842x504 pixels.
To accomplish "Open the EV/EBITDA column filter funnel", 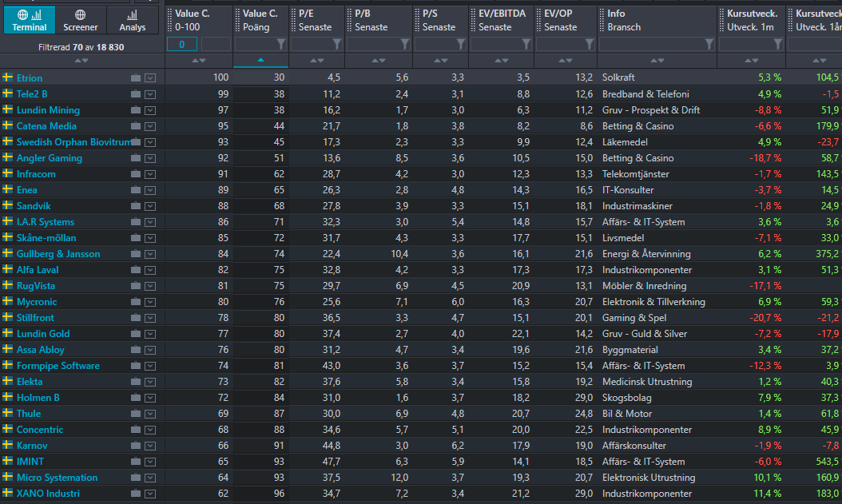I will (526, 44).
